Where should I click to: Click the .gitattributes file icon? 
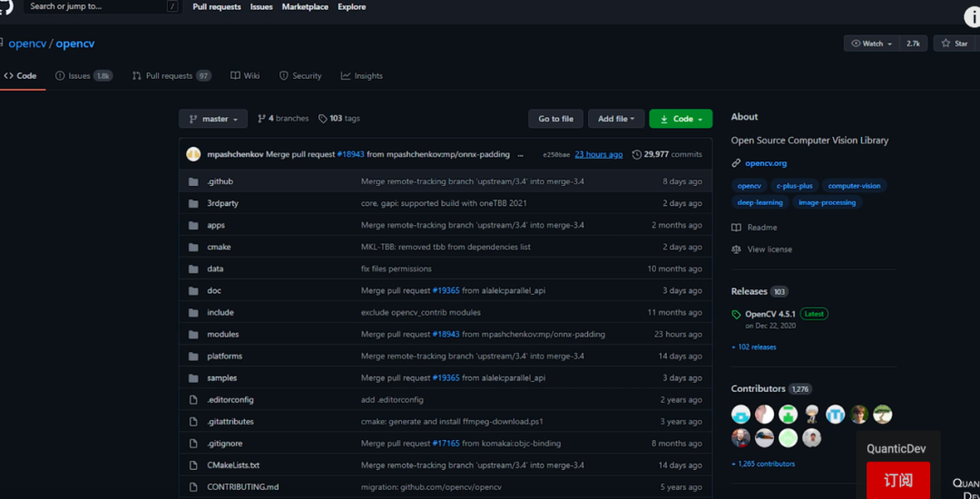(193, 422)
